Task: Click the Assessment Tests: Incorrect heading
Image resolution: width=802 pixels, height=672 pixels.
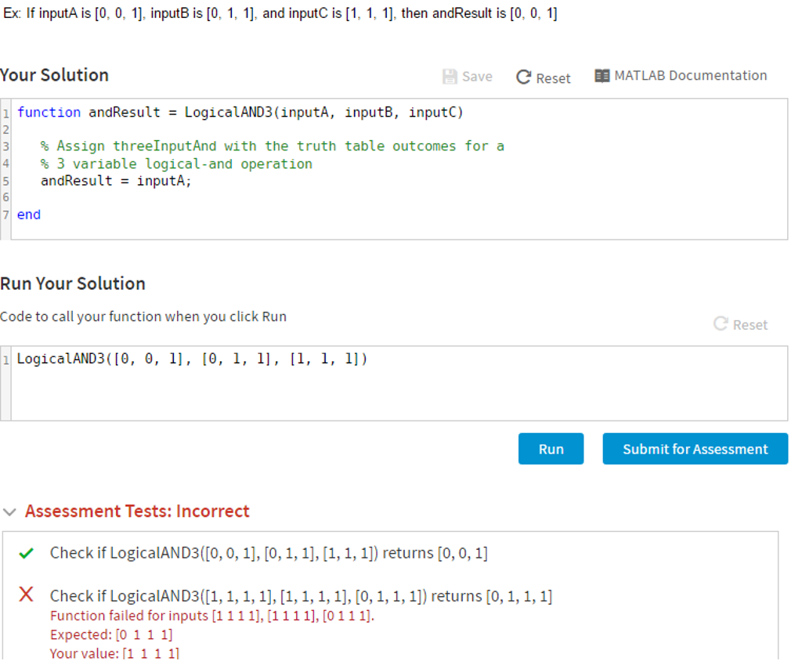Action: tap(137, 511)
